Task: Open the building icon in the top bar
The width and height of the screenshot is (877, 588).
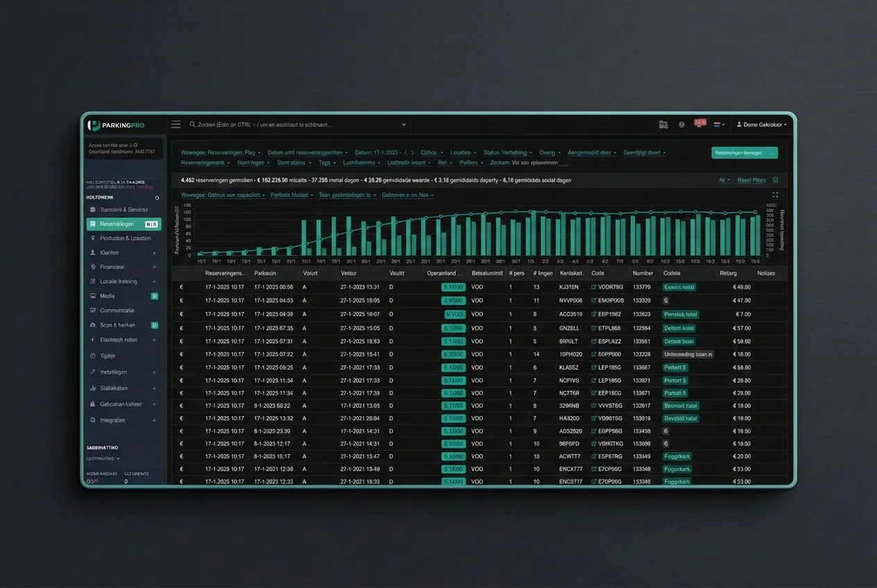Action: pos(663,125)
